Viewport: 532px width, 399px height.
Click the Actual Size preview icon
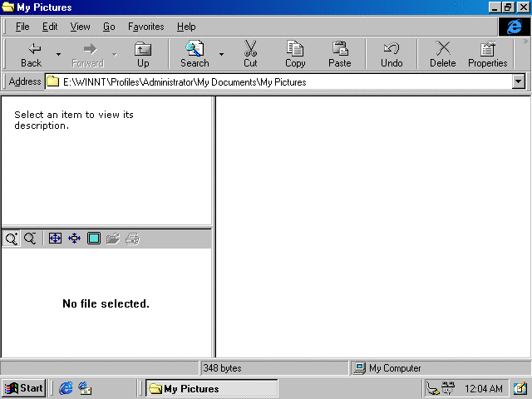click(x=74, y=239)
